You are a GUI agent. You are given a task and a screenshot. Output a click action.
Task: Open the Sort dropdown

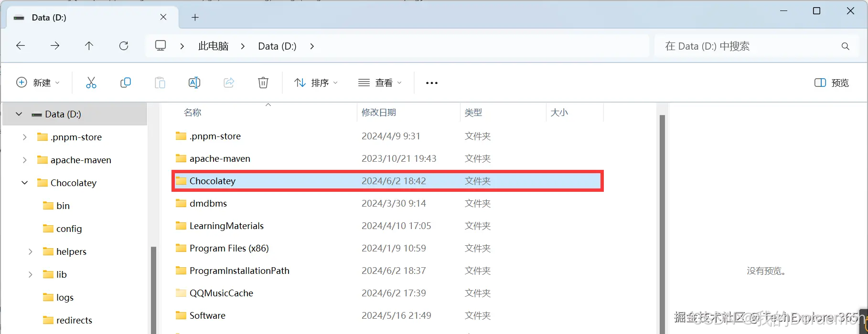tap(316, 83)
